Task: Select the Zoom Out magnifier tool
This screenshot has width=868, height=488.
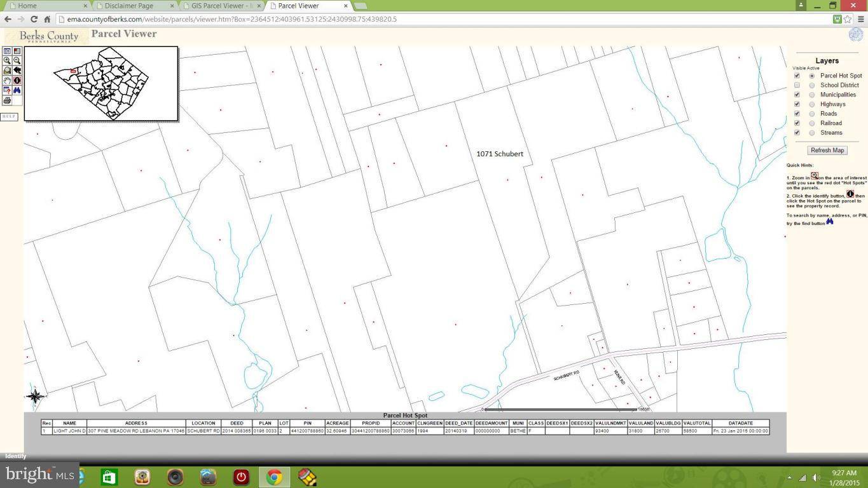Action: click(x=17, y=60)
